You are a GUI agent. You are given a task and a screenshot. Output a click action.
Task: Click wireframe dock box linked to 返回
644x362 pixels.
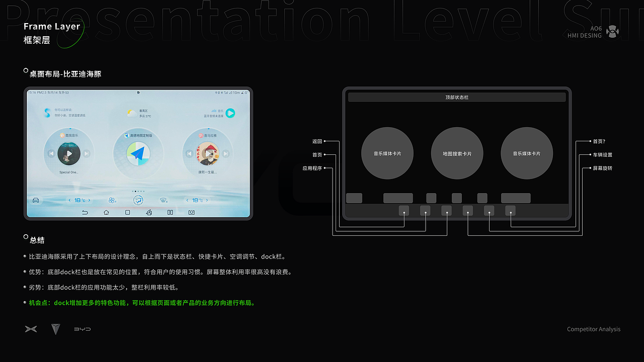pyautogui.click(x=404, y=211)
